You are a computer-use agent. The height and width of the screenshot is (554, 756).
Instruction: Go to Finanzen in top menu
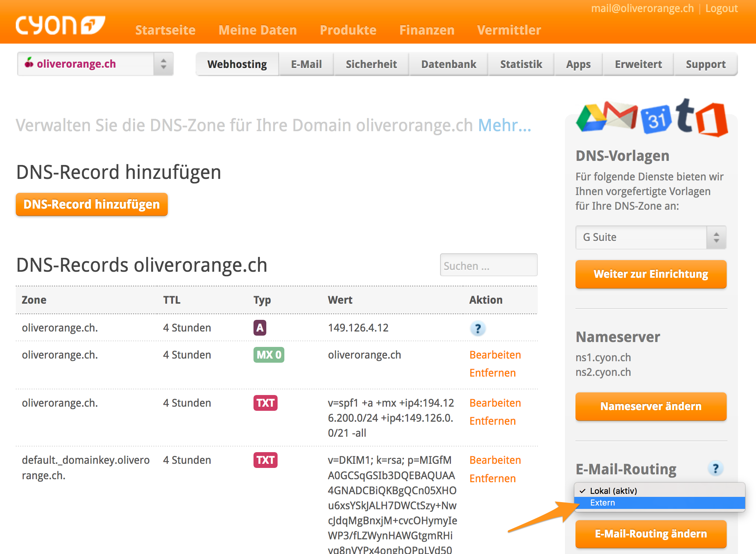(x=427, y=30)
